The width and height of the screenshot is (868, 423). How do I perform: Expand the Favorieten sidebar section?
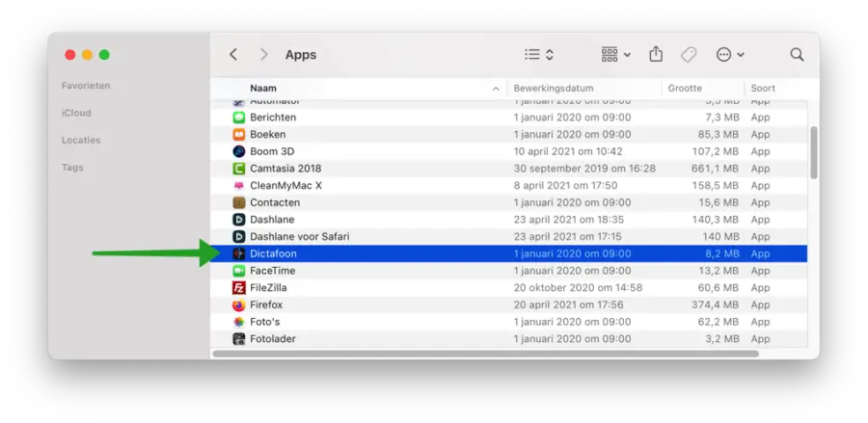[86, 86]
